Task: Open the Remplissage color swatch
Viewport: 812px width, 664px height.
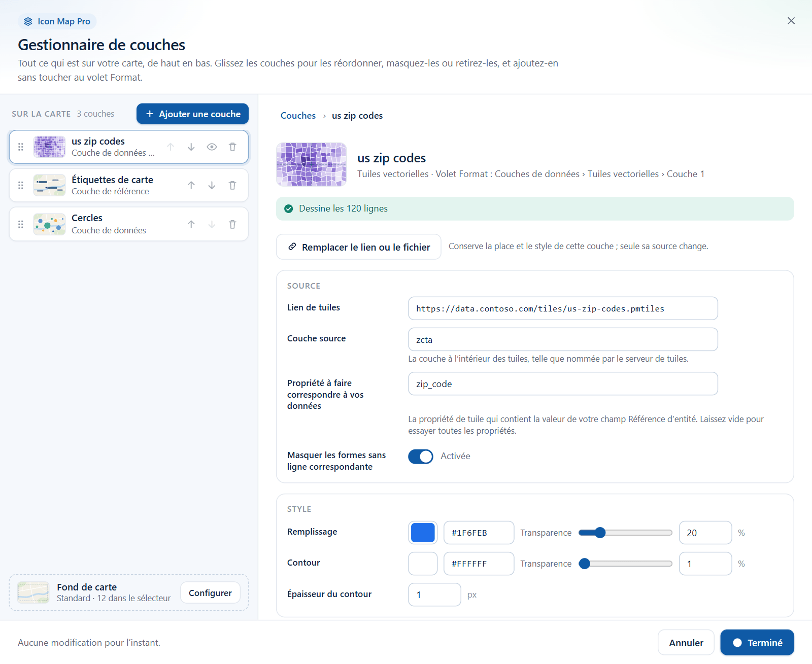Action: (423, 533)
